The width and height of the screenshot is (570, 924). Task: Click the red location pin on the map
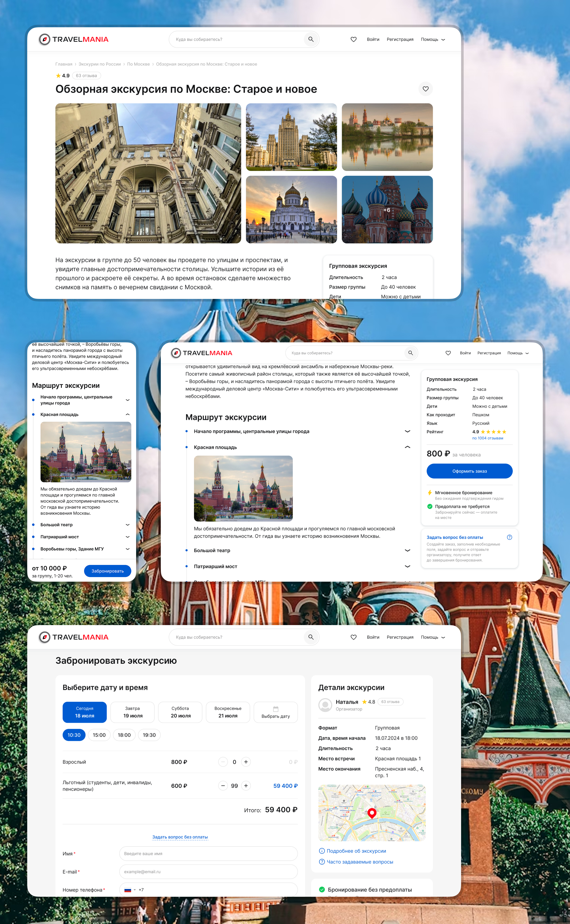click(372, 812)
